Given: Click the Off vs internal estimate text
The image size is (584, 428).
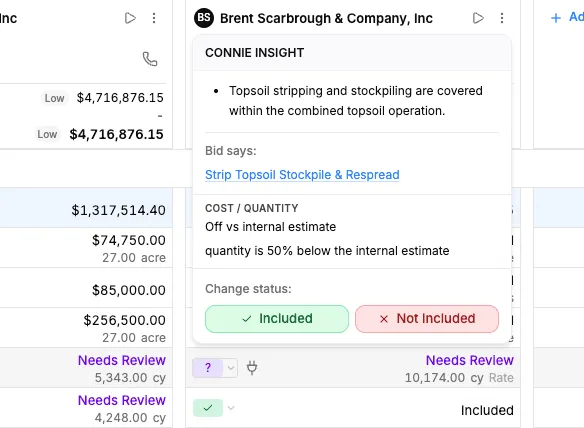Looking at the screenshot, I should pos(270,226).
